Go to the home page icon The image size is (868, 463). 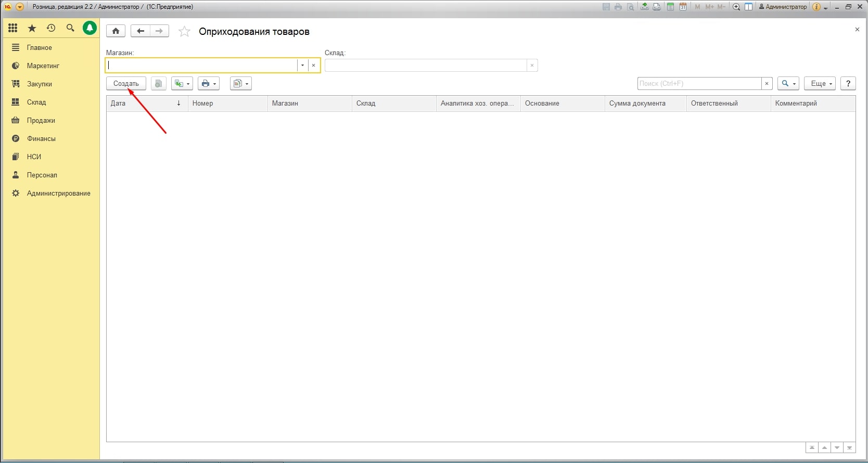pyautogui.click(x=116, y=31)
